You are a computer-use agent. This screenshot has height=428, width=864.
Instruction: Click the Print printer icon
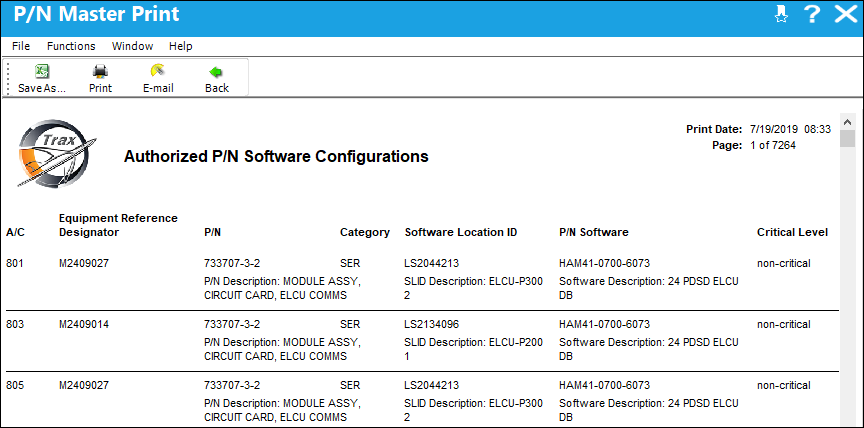click(x=100, y=71)
